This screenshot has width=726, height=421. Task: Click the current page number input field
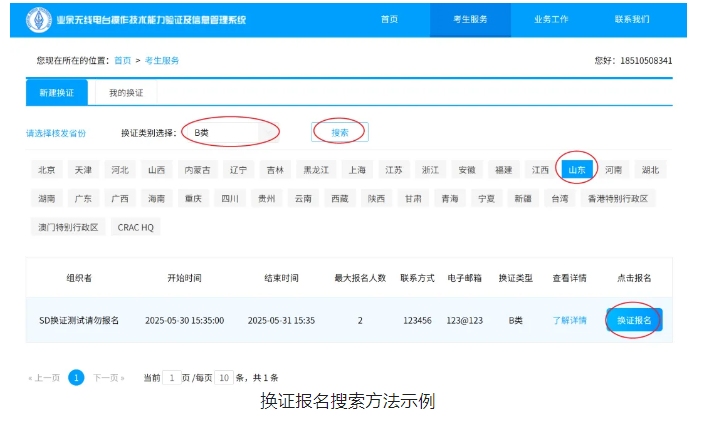coord(172,378)
